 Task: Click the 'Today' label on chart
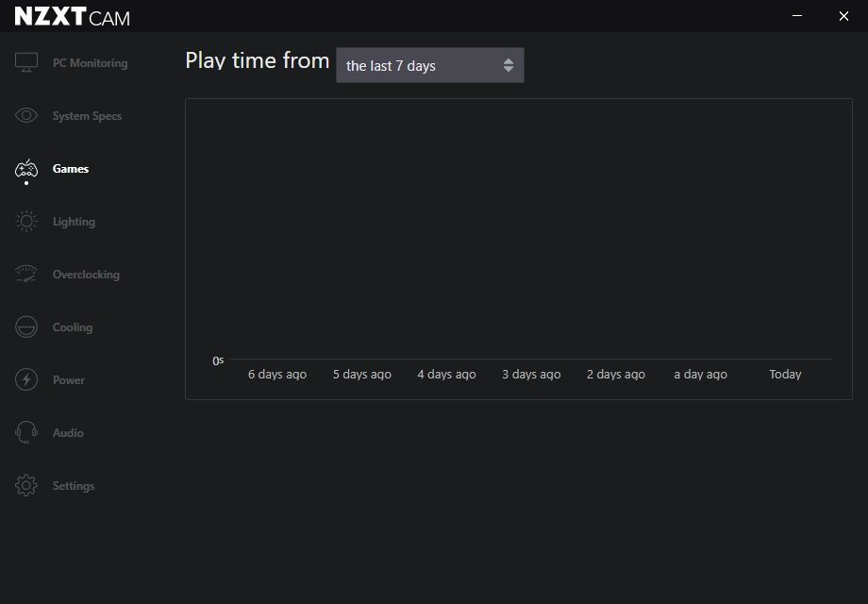pyautogui.click(x=785, y=375)
